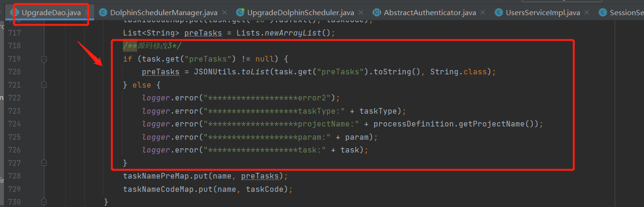Click the UpgradeDolphinScheduler.java tab's runnable class icon

[240, 12]
